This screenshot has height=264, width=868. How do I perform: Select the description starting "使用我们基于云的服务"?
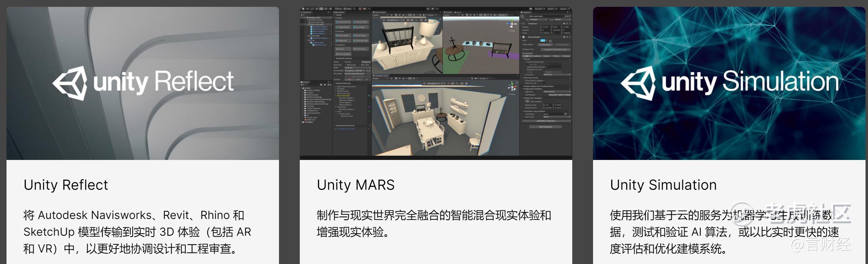pos(724,232)
